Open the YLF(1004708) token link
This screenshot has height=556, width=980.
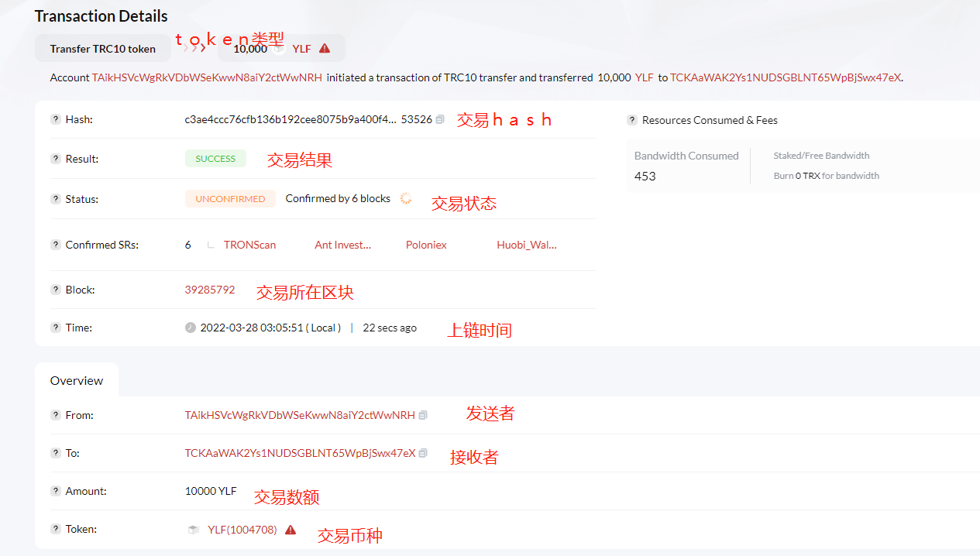[x=242, y=530]
